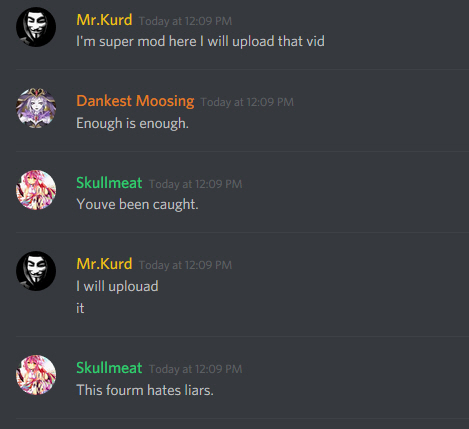This screenshot has height=429, width=469.
Task: Open Skullmeat's avatar next to "Youve been caught."
Action: pos(36,190)
